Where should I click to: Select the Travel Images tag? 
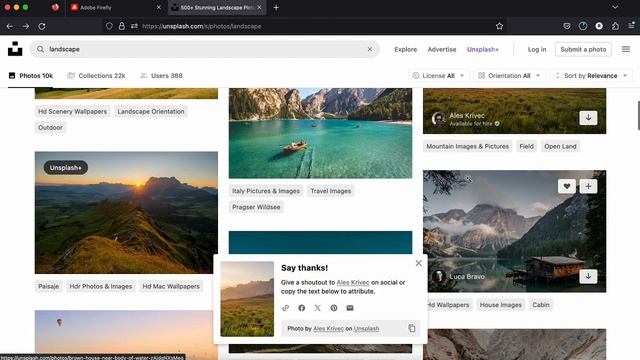pos(331,191)
